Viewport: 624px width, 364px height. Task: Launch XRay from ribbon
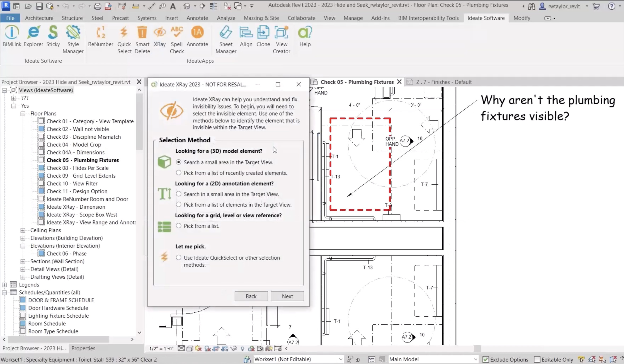[x=160, y=36]
